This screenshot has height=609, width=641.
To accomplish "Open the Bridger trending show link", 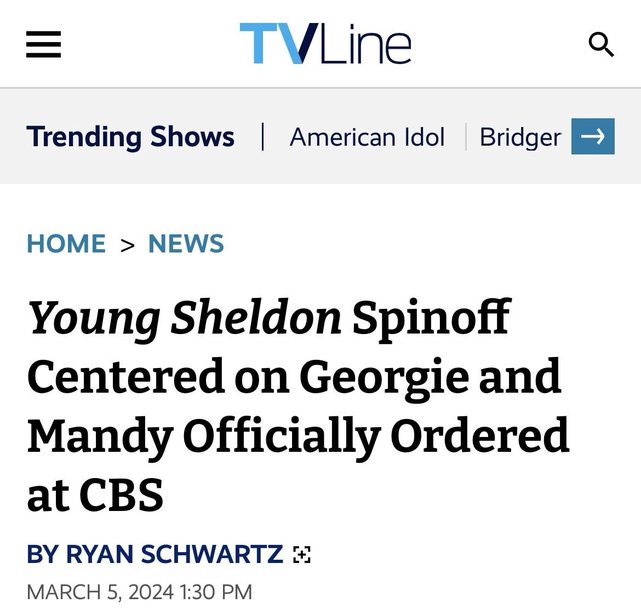I will tap(520, 137).
